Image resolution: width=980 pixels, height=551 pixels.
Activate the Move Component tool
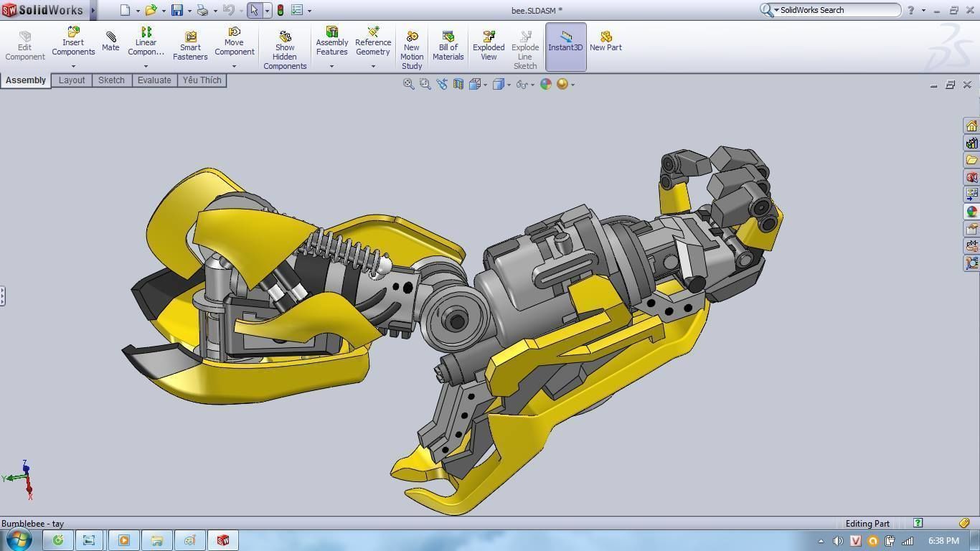click(234, 42)
